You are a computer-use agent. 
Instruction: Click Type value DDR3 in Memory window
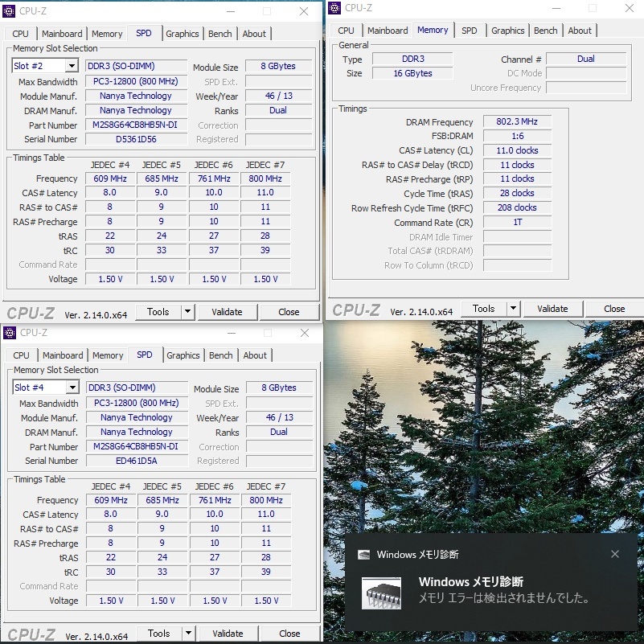point(412,59)
